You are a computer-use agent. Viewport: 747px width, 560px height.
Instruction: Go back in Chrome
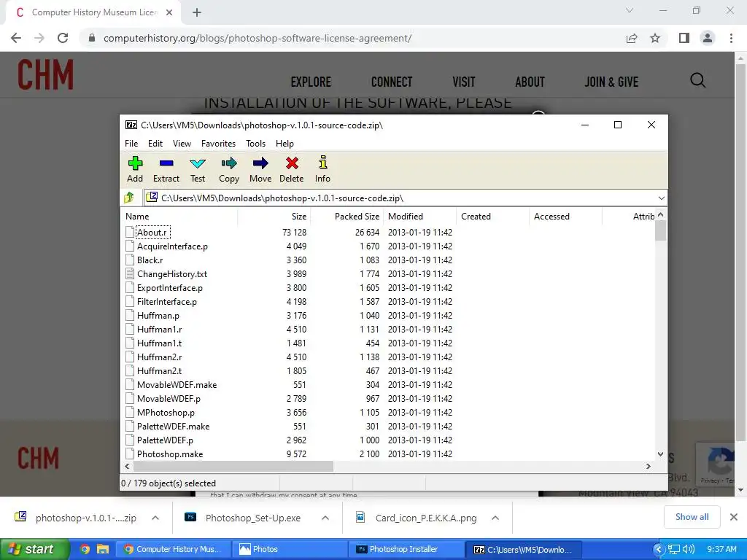[x=16, y=38]
